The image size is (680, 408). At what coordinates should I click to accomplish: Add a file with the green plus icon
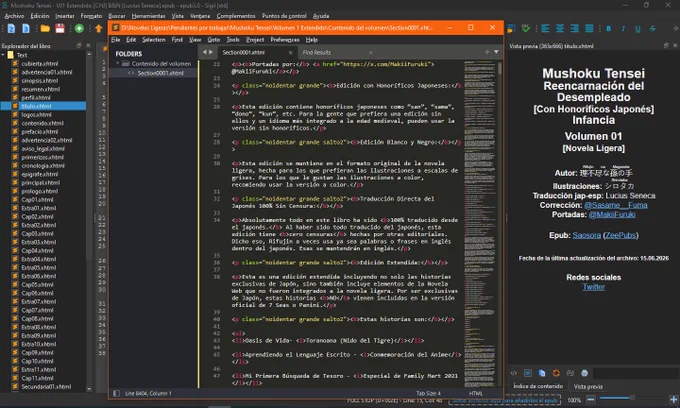[79, 29]
